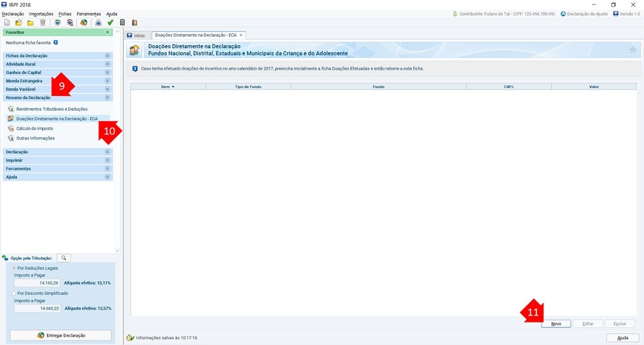Click the new declaration blank page icon
The height and width of the screenshot is (345, 644).
click(7, 23)
